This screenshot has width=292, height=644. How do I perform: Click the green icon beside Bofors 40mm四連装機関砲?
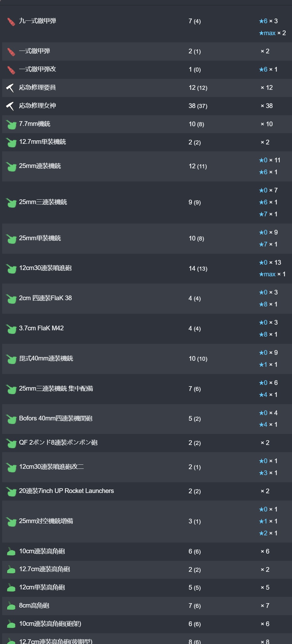(x=11, y=419)
